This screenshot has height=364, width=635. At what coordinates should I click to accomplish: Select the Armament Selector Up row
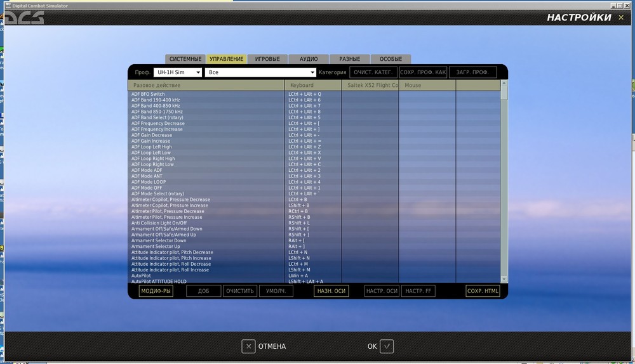314,246
